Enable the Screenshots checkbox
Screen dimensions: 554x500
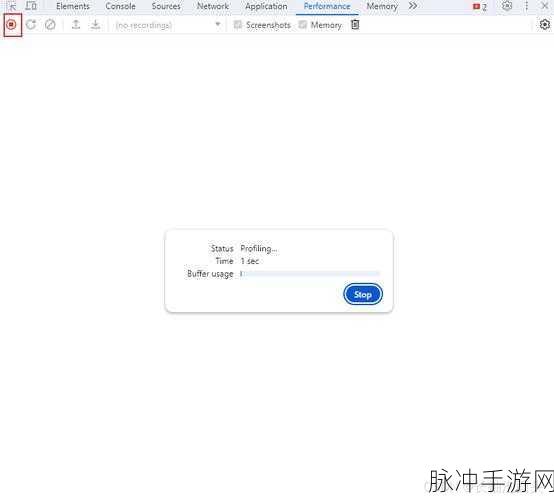click(238, 24)
